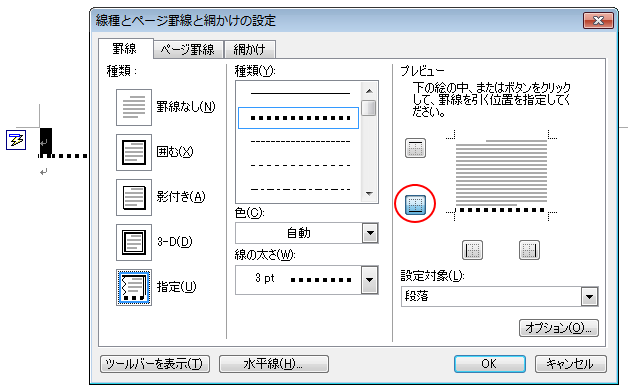Close the border settings dialog window

click(598, 20)
